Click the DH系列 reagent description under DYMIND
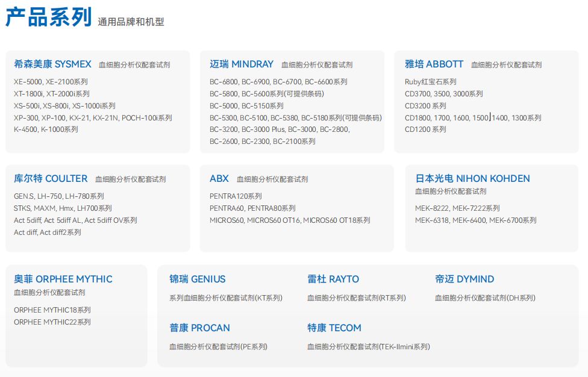This screenshot has width=588, height=377. [485, 298]
